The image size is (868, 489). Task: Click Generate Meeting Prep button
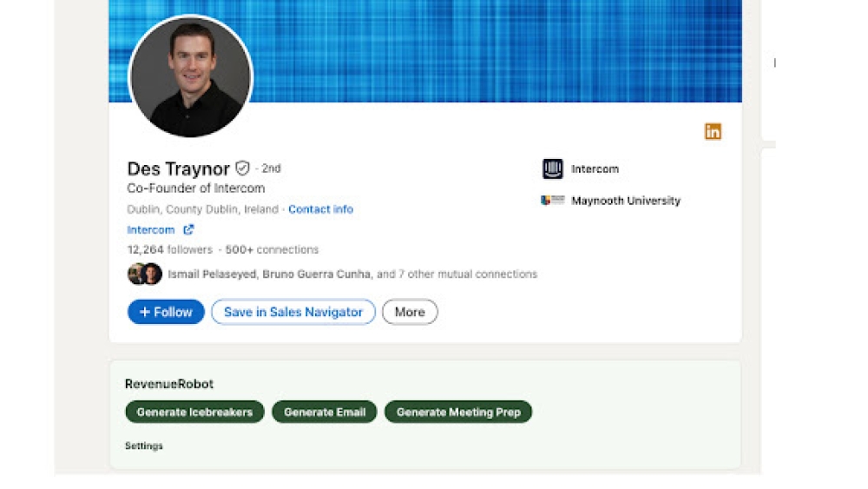pyautogui.click(x=458, y=412)
